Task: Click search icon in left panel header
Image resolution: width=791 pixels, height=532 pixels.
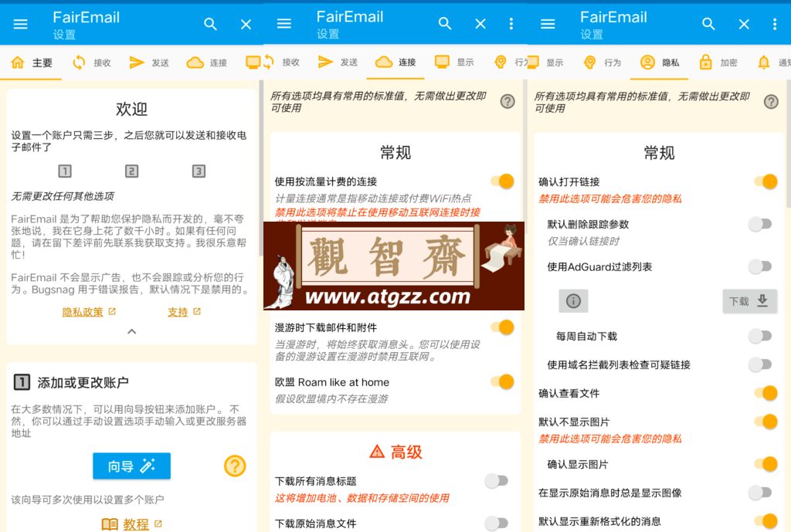Action: pos(210,24)
